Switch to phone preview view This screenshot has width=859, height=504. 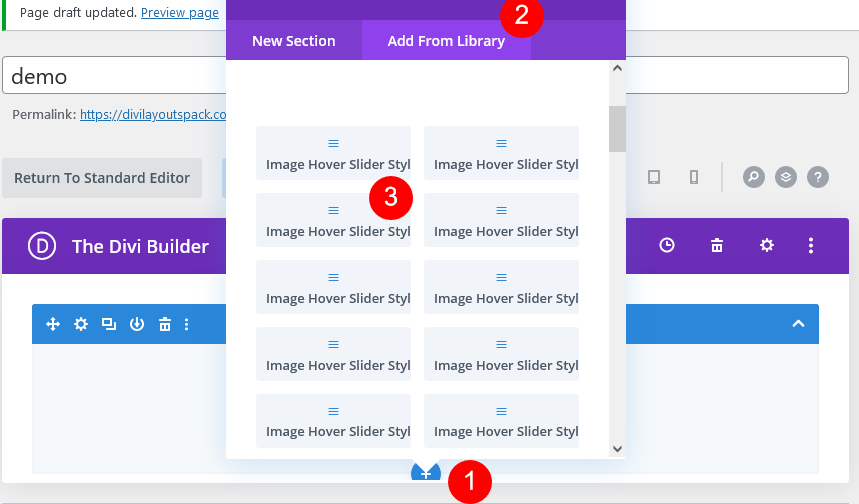694,177
